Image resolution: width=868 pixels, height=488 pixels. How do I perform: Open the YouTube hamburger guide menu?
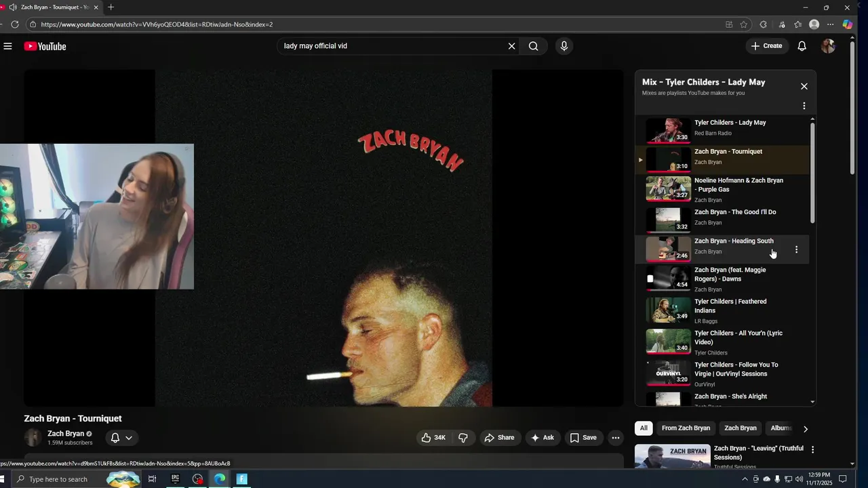point(7,46)
